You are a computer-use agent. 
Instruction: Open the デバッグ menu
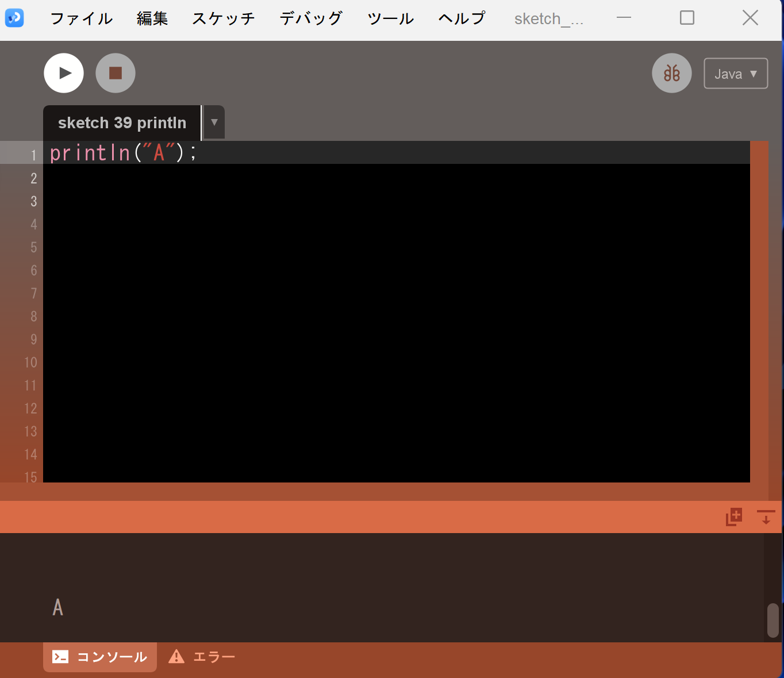tap(310, 18)
